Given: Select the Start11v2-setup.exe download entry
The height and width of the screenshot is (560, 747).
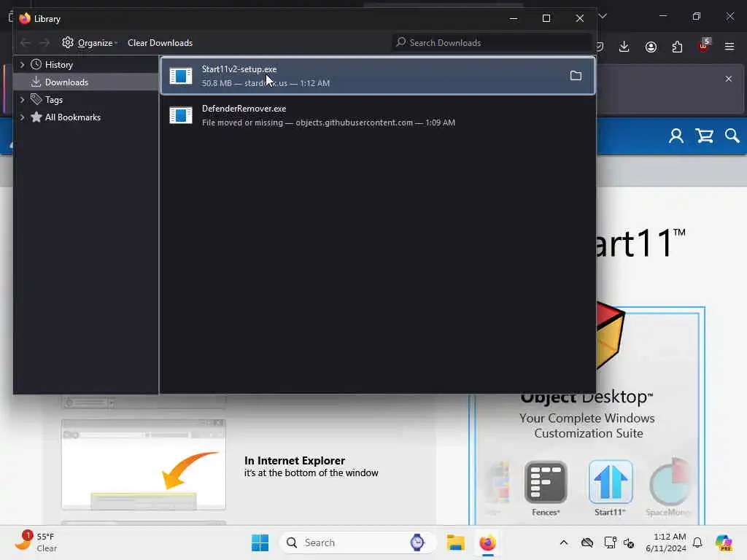Looking at the screenshot, I should tap(378, 76).
